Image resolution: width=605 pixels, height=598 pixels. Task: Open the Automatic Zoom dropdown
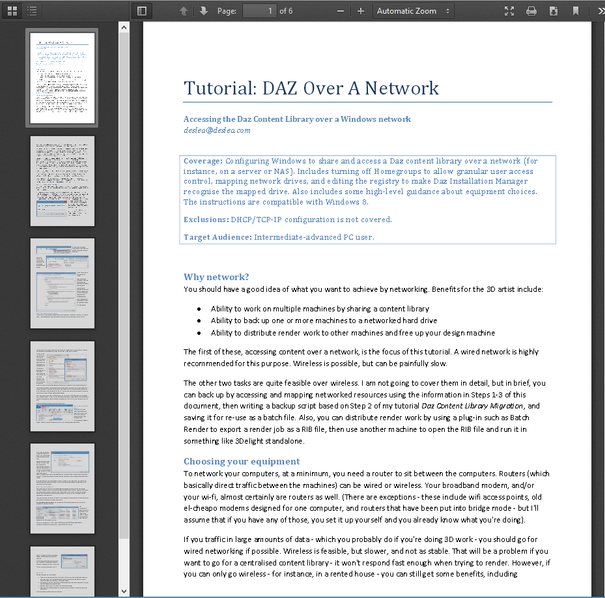tap(413, 11)
